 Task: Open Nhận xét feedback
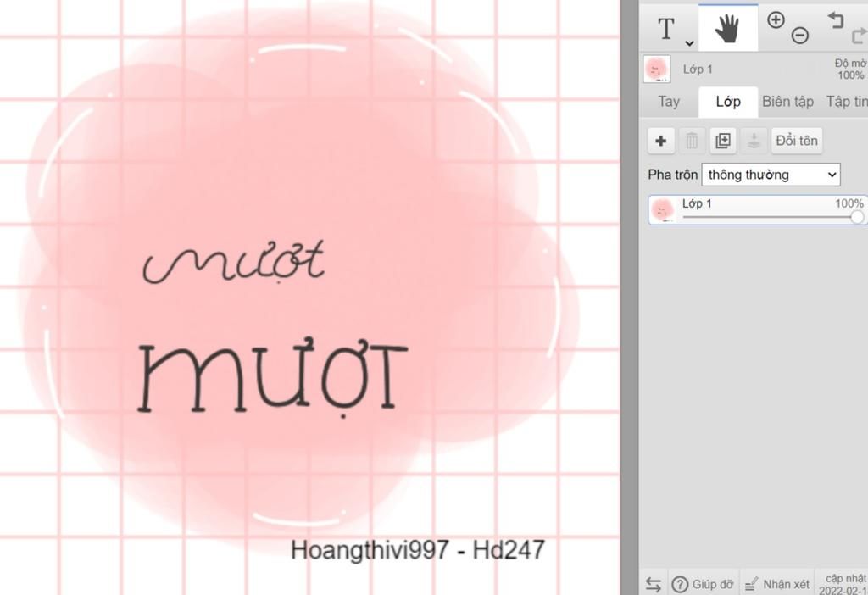(x=776, y=585)
